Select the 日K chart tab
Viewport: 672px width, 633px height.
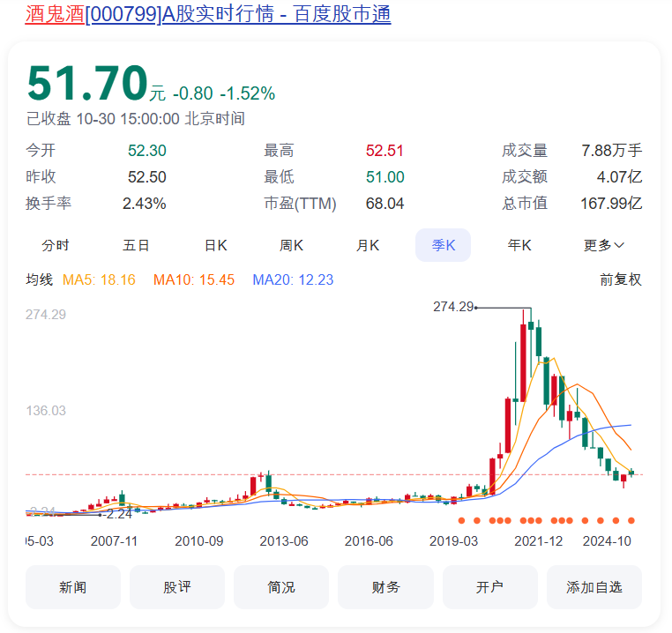click(216, 245)
